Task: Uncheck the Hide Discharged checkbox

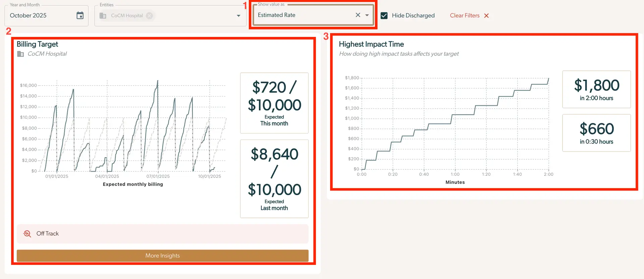Action: (384, 15)
